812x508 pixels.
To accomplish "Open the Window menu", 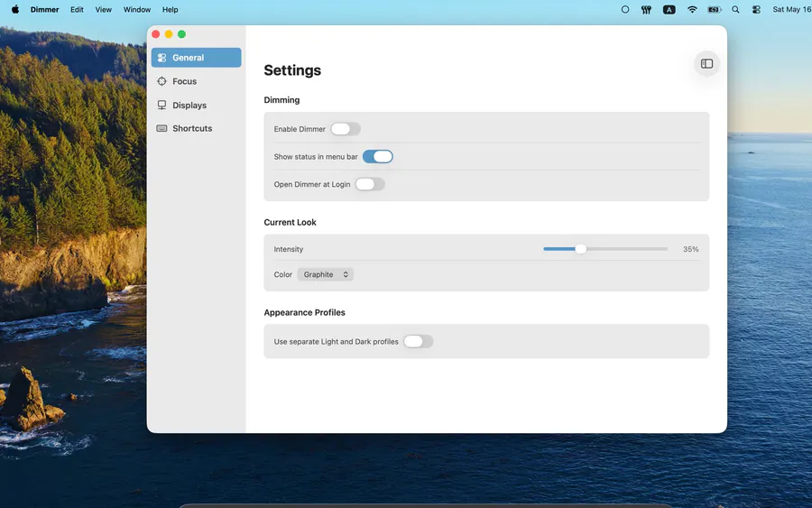I will pos(137,9).
